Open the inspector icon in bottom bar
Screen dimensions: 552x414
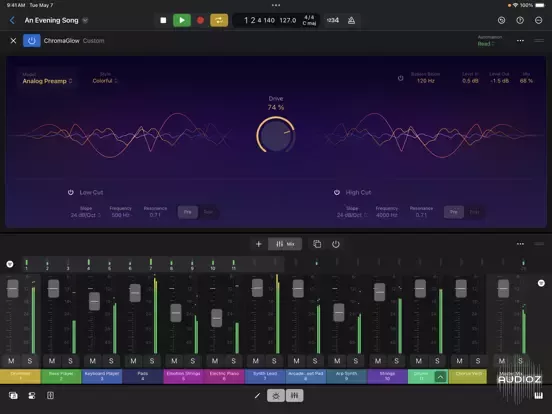click(32, 396)
